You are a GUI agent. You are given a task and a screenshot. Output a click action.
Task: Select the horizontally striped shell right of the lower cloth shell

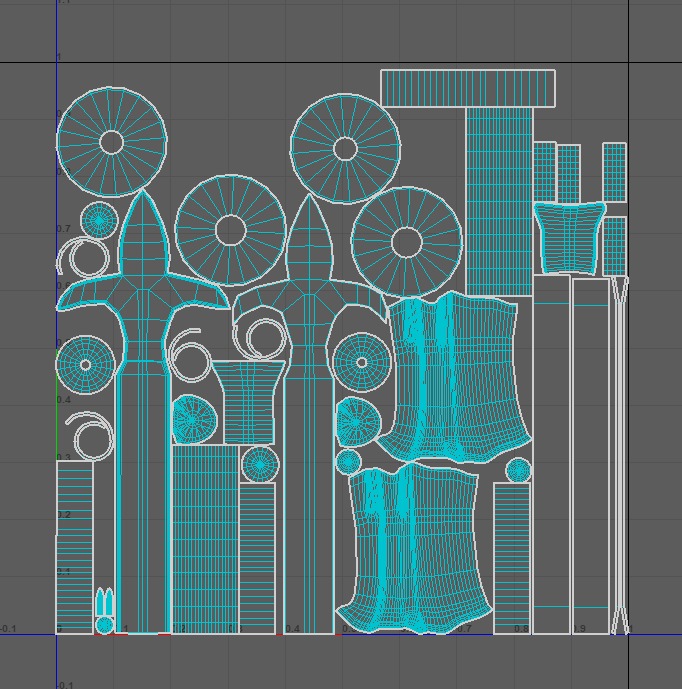(512, 558)
